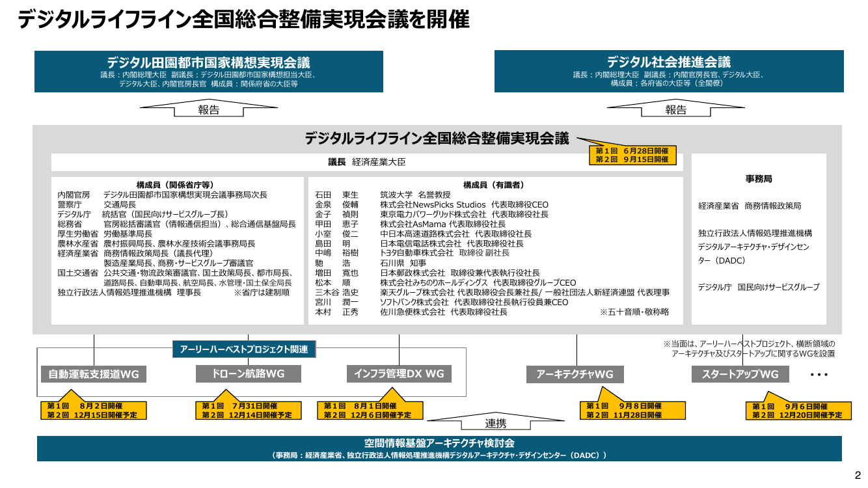Select the 空間情報基盤アーキテクチャ検討会 banner
This screenshot has width=868, height=488.
tap(439, 449)
